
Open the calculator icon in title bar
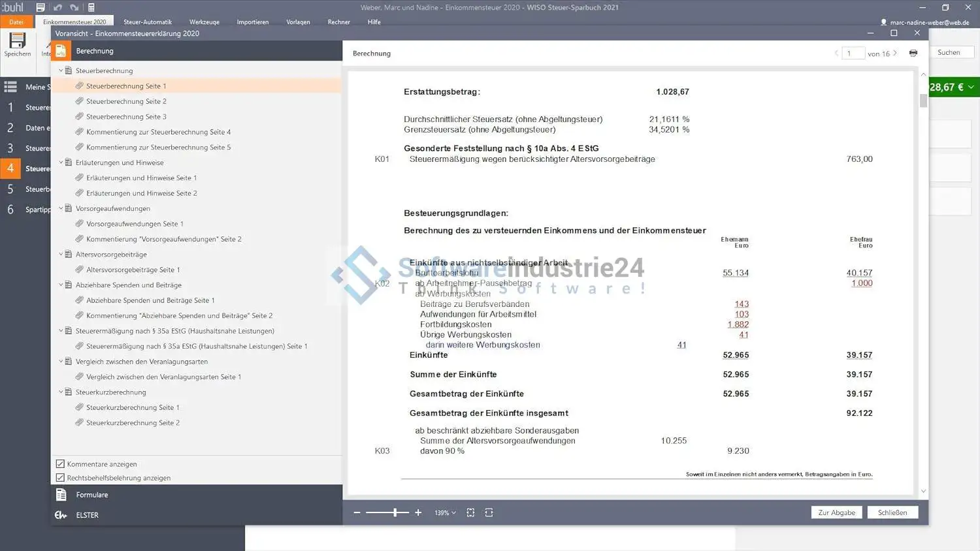pyautogui.click(x=91, y=7)
